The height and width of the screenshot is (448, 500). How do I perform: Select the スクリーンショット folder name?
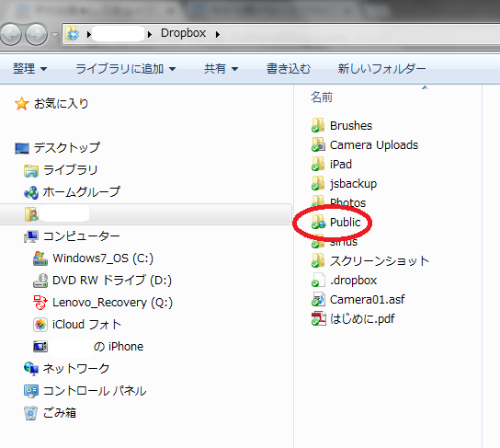click(x=380, y=261)
